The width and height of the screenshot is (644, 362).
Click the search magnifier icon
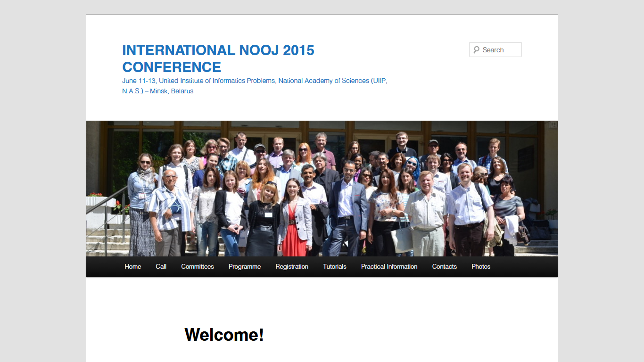[x=476, y=49]
